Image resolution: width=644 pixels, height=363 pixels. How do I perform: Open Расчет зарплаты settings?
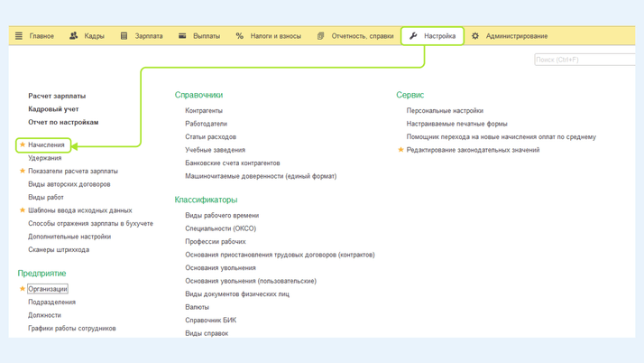click(x=57, y=96)
